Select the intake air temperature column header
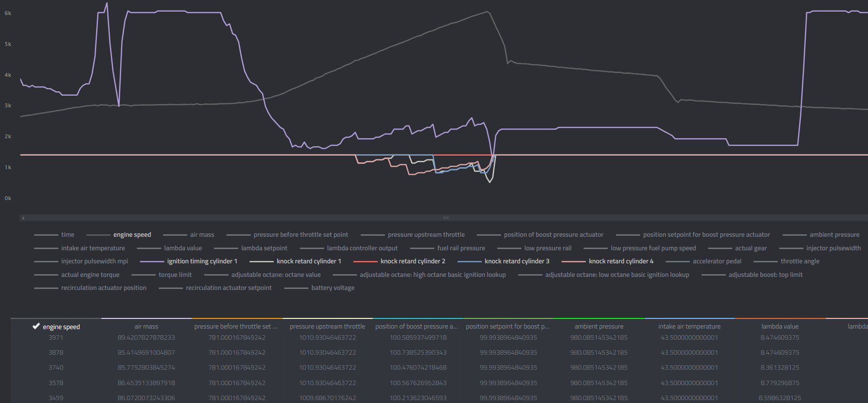The image size is (868, 403). coord(689,327)
